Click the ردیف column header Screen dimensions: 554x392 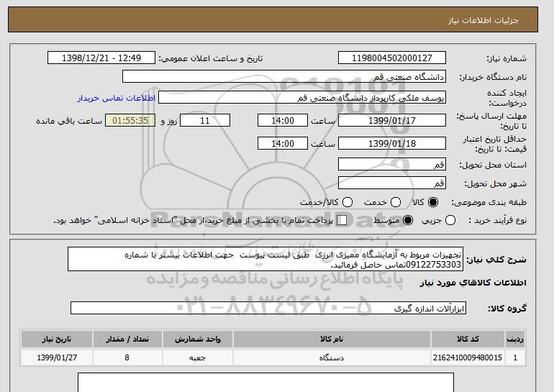coord(515,339)
